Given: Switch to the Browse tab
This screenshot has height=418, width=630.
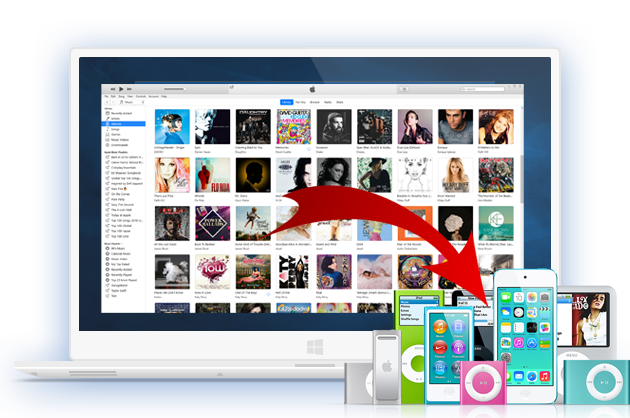Looking at the screenshot, I should pos(315,102).
